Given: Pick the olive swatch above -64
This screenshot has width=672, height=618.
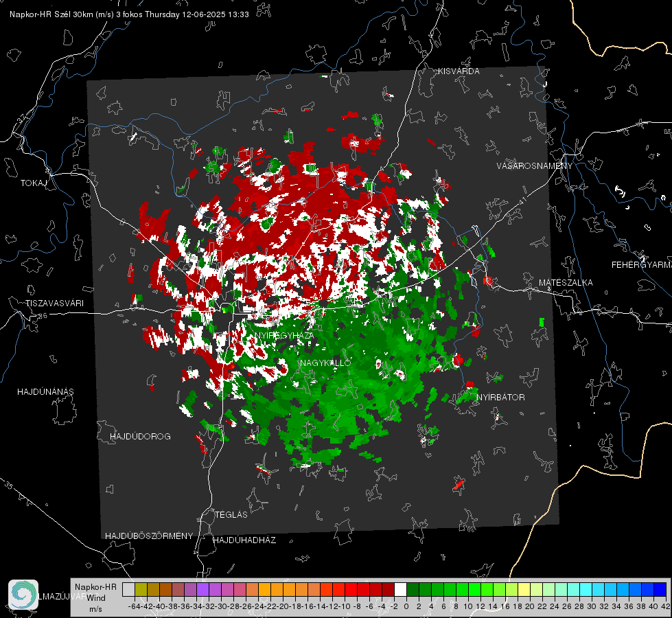Looking at the screenshot, I should 141,589.
